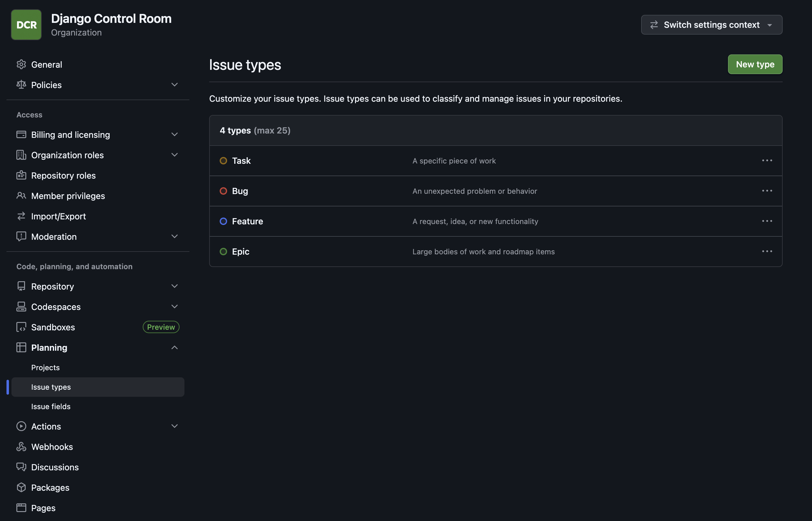Click the Epic type name

coord(240,252)
